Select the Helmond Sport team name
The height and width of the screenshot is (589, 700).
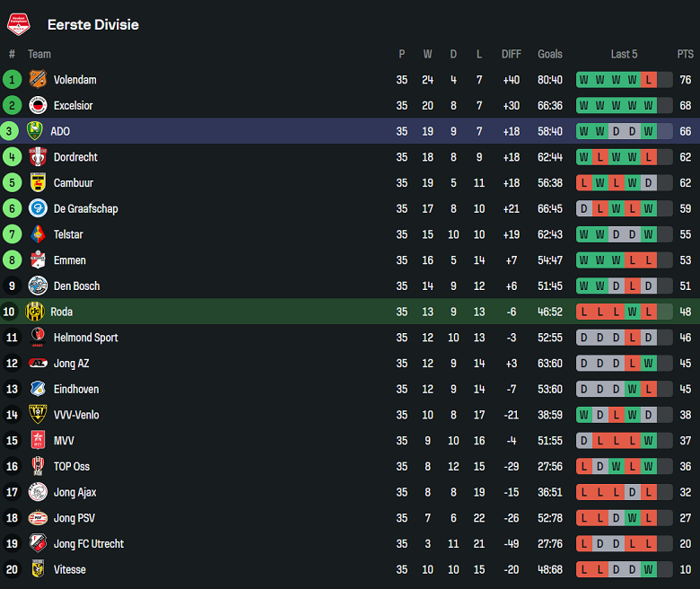pos(85,338)
